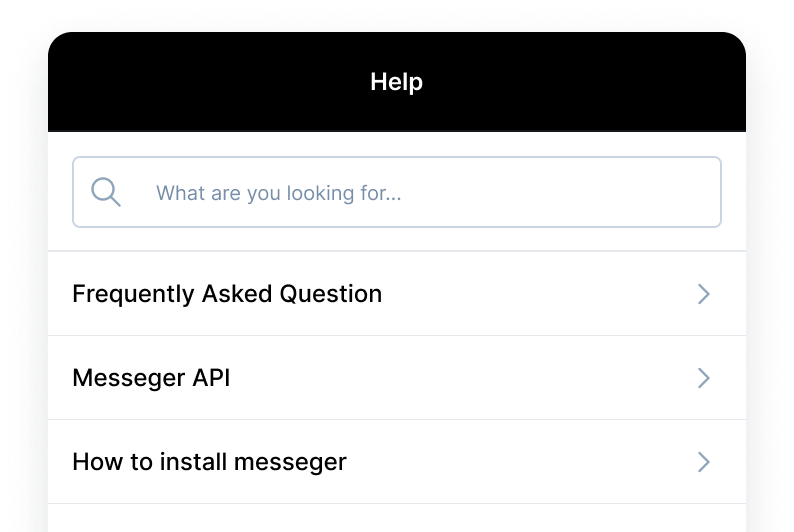This screenshot has height=532, width=794.
Task: Click empty area in Frequently Asked Question row
Action: pyautogui.click(x=540, y=294)
